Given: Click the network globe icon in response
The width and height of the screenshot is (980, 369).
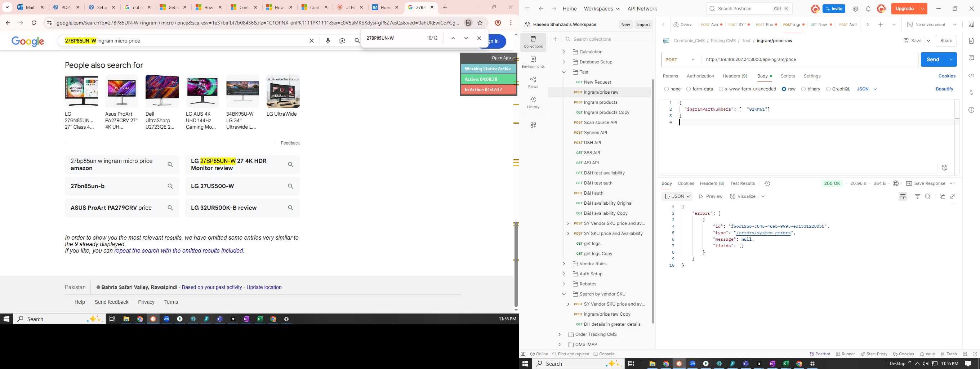Looking at the screenshot, I should (896, 183).
